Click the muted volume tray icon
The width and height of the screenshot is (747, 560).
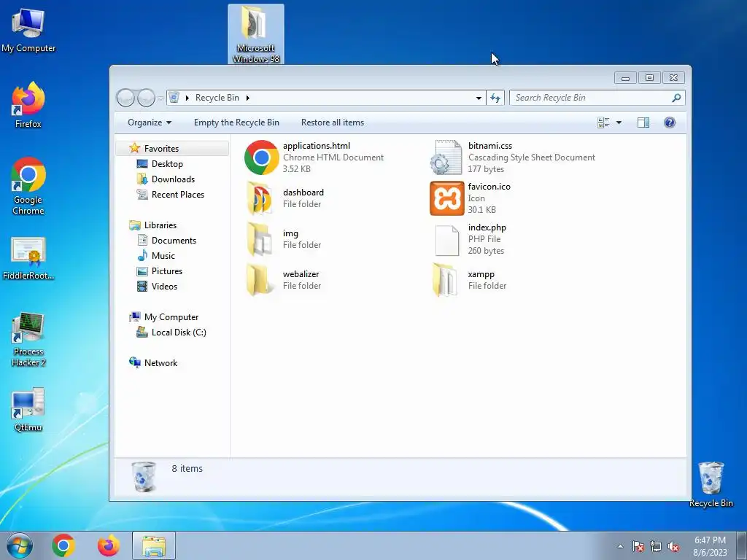click(673, 547)
